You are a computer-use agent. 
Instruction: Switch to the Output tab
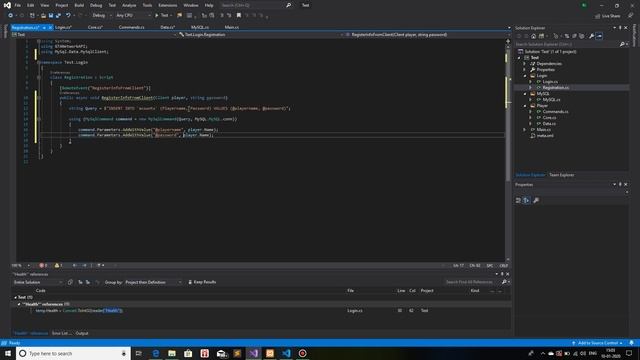point(82,333)
